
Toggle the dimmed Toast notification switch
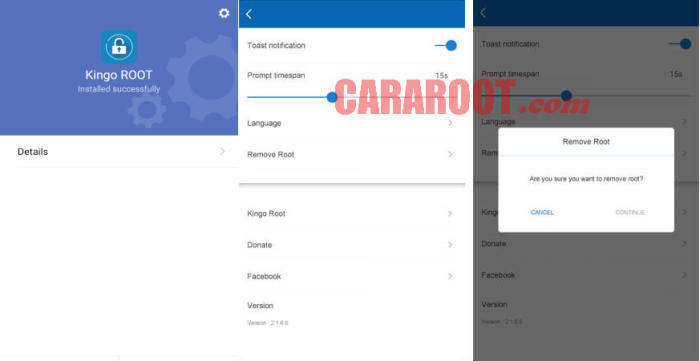tap(680, 44)
